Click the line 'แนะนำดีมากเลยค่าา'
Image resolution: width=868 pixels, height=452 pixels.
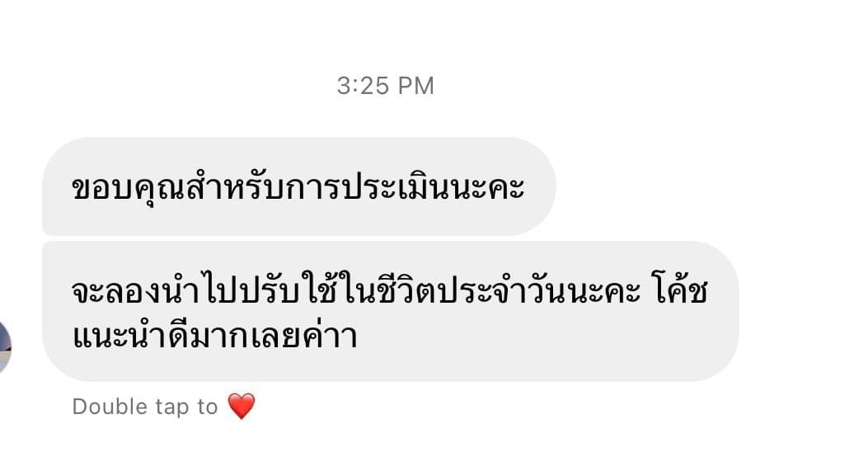tap(215, 336)
